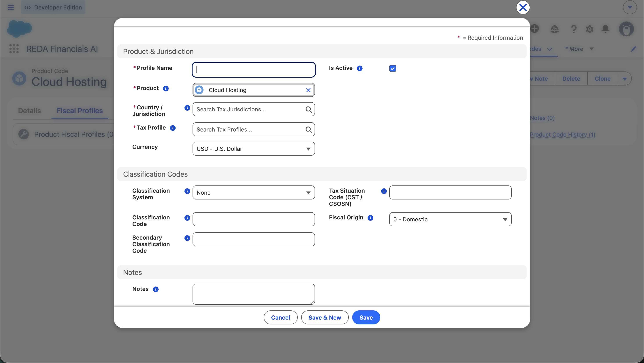Open the Fiscal Origin info icon
The image size is (644, 363).
tap(370, 218)
